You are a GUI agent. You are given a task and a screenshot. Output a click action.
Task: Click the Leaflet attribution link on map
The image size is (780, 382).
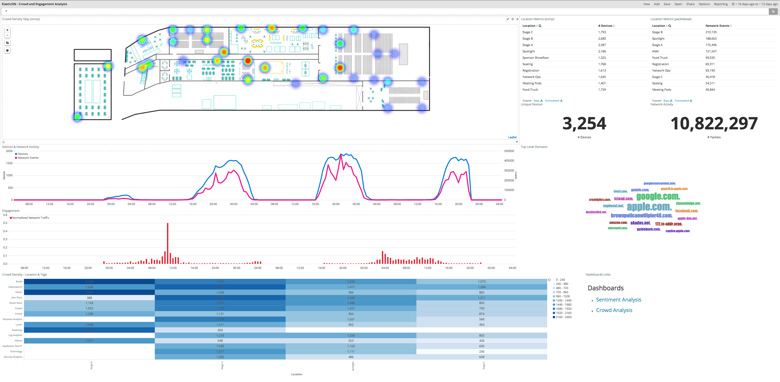pyautogui.click(x=512, y=137)
